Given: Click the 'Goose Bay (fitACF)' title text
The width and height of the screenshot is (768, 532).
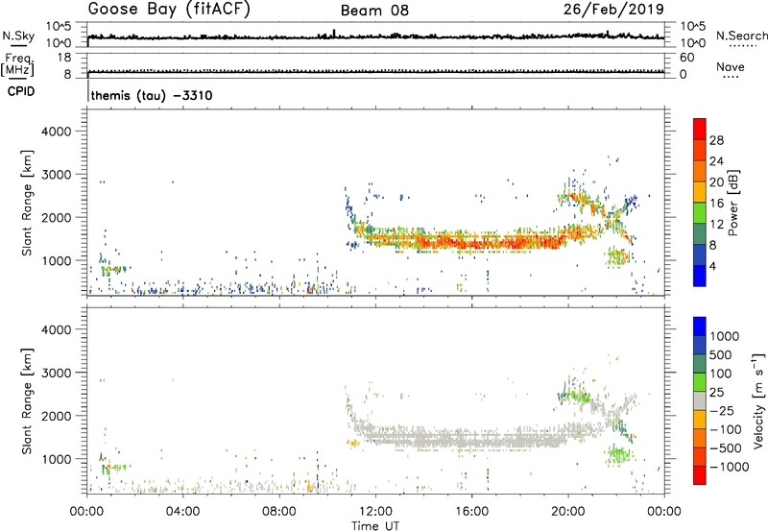Looking at the screenshot, I should (x=169, y=10).
